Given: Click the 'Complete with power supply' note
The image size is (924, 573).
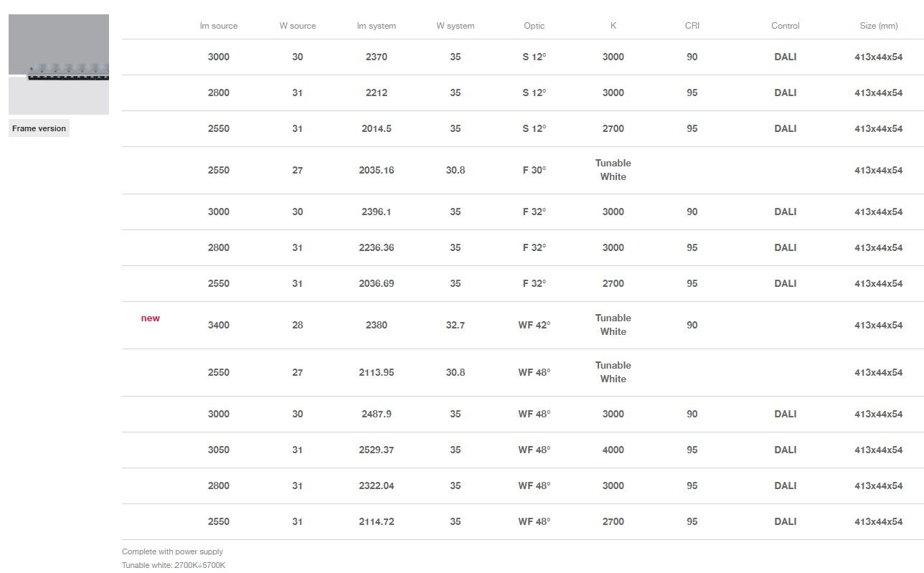Looking at the screenshot, I should (172, 552).
